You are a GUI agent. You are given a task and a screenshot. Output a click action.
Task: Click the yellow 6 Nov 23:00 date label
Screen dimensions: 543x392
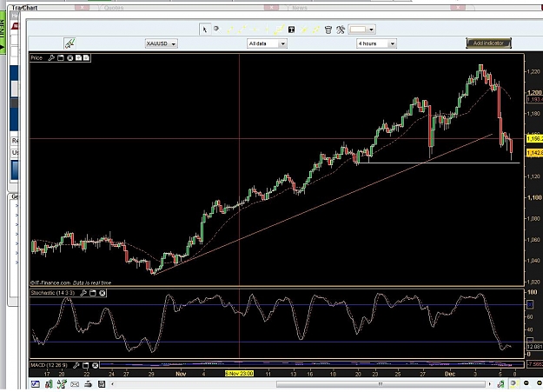pos(239,374)
